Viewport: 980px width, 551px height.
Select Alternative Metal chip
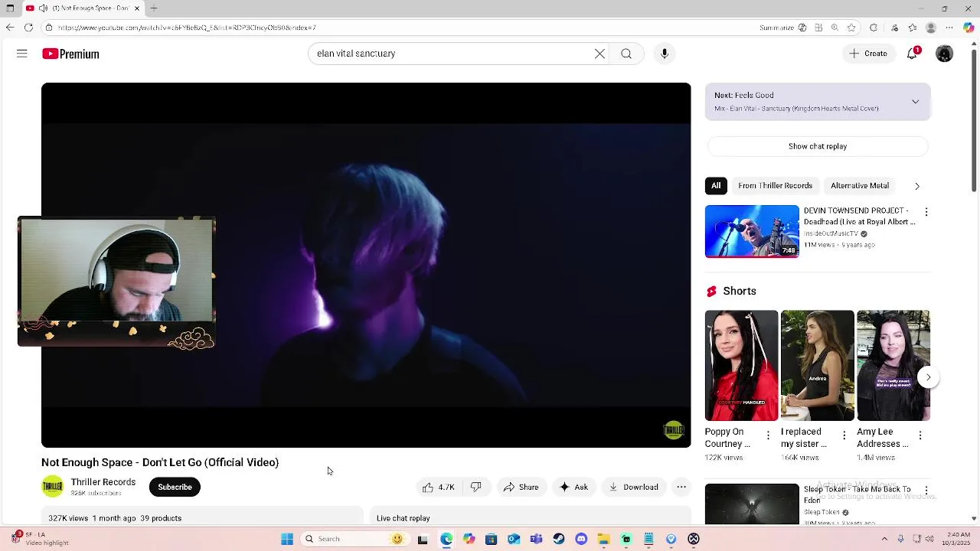(x=860, y=186)
